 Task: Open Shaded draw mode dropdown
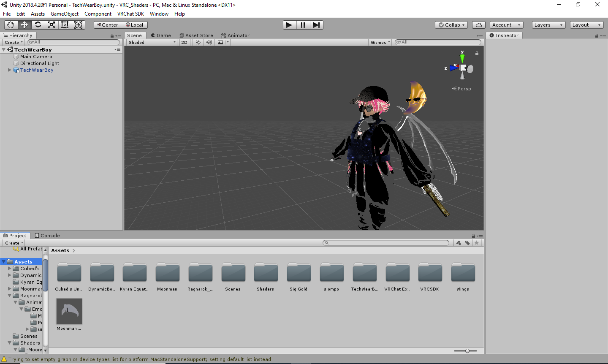(x=152, y=42)
